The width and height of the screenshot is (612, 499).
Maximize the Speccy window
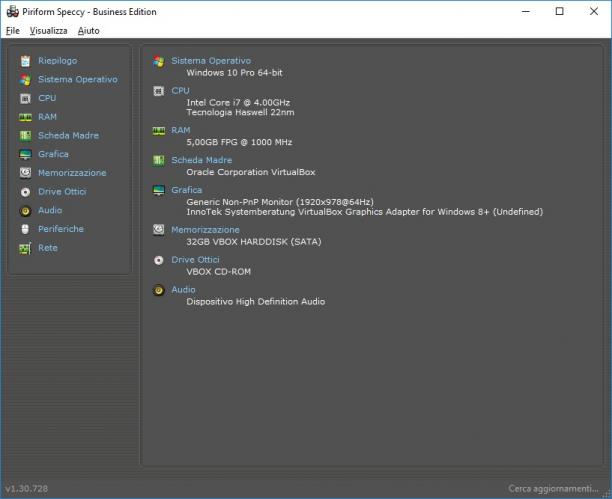[559, 12]
